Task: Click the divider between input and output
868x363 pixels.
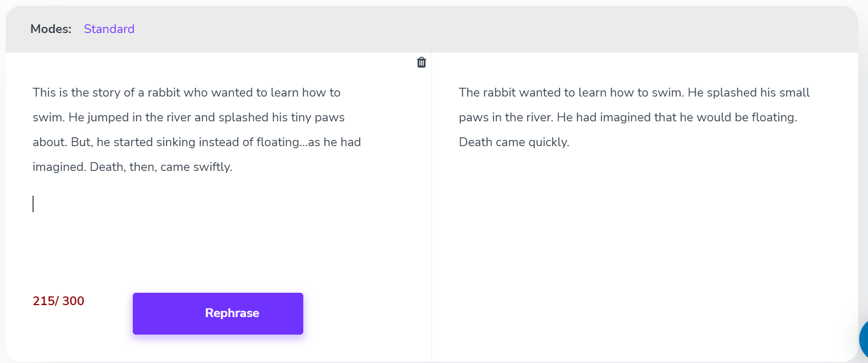Action: point(431,207)
